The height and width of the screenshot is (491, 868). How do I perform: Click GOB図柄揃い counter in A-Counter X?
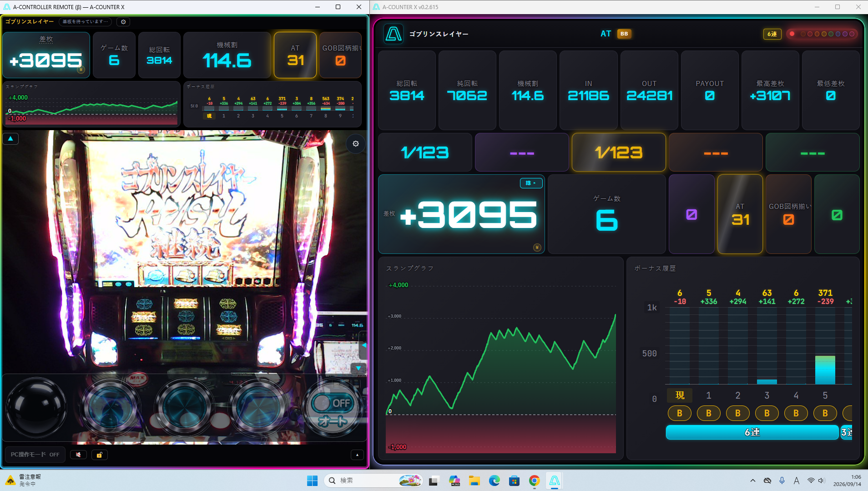pyautogui.click(x=788, y=214)
